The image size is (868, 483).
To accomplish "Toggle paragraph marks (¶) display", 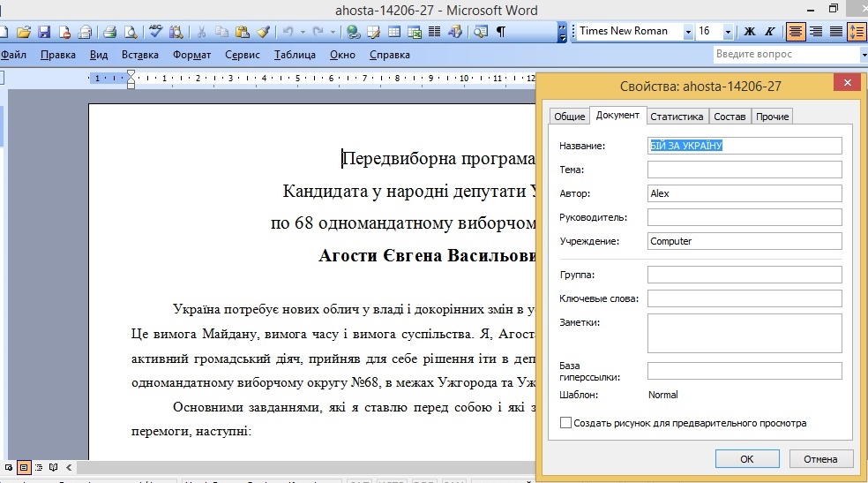I will (500, 32).
